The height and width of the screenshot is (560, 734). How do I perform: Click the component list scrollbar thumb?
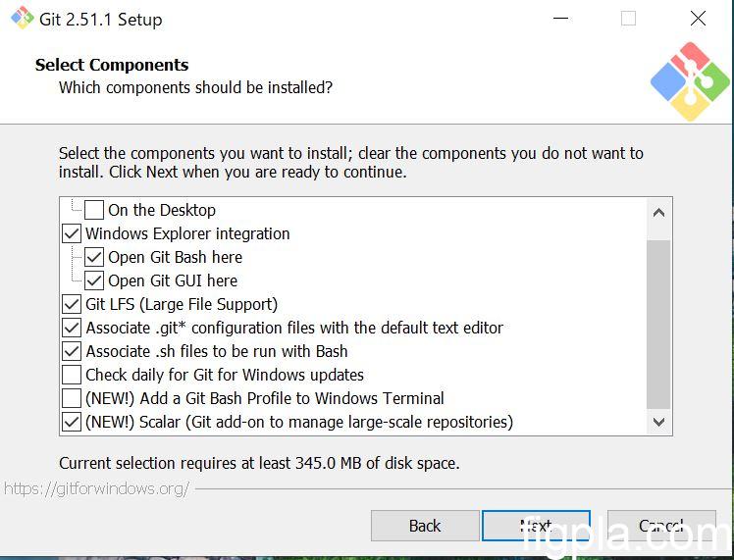658,324
